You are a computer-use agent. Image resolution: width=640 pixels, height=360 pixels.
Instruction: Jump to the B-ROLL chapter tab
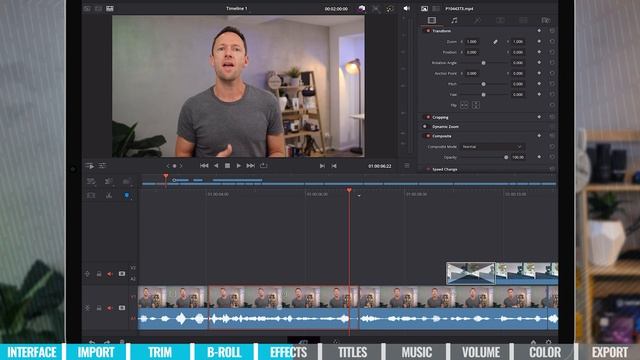tap(224, 352)
